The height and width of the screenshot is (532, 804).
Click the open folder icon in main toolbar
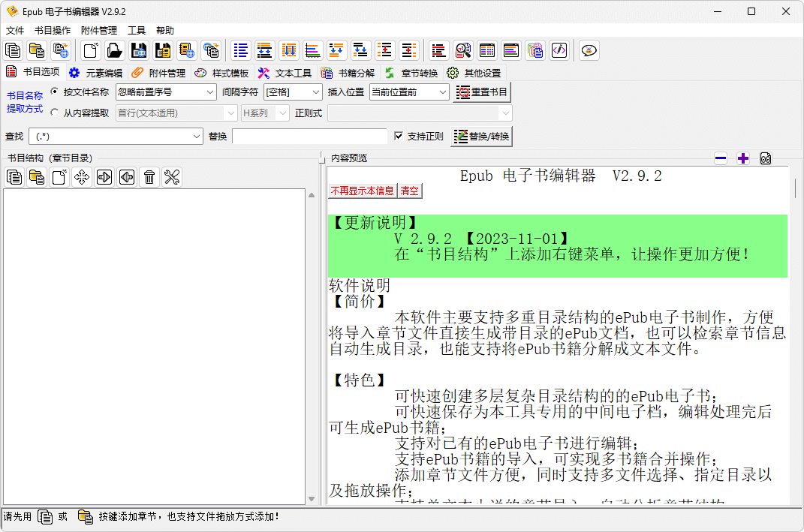[x=114, y=50]
